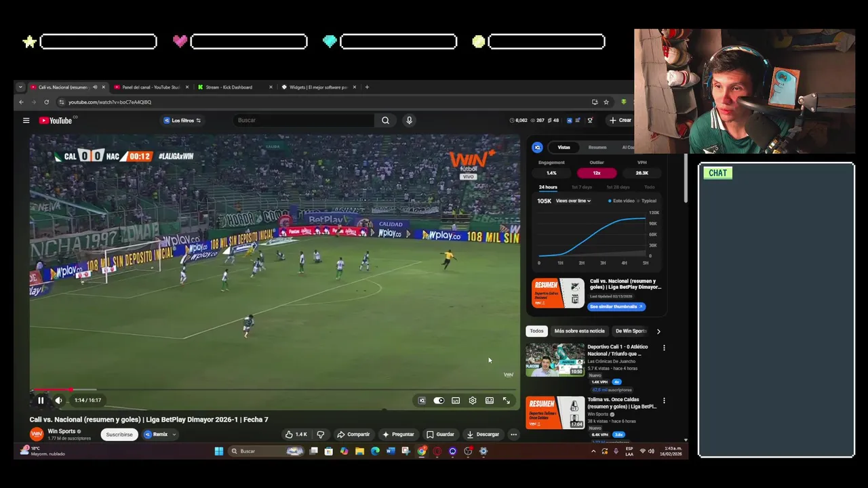868x488 pixels.
Task: Open a new browser tab
Action: pyautogui.click(x=367, y=87)
